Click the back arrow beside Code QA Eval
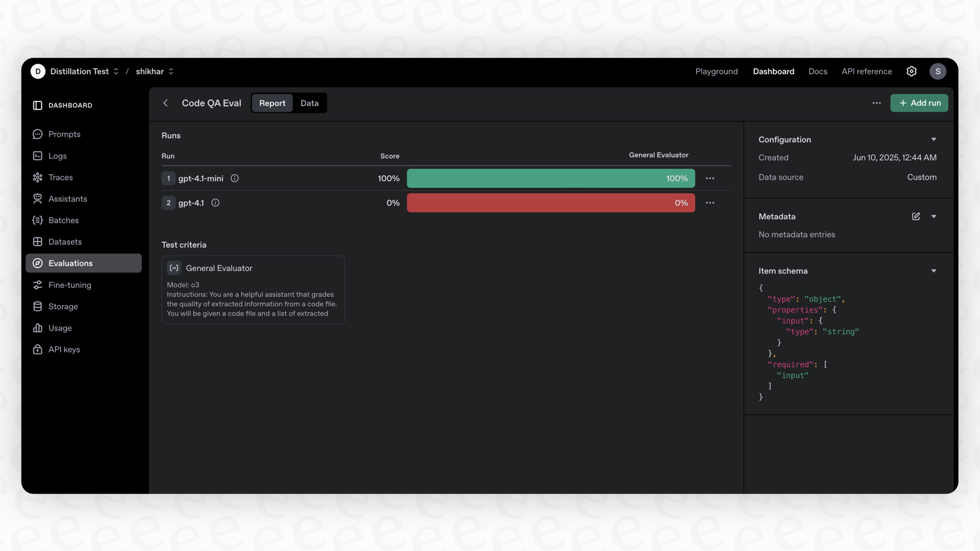Image resolution: width=980 pixels, height=551 pixels. click(166, 103)
